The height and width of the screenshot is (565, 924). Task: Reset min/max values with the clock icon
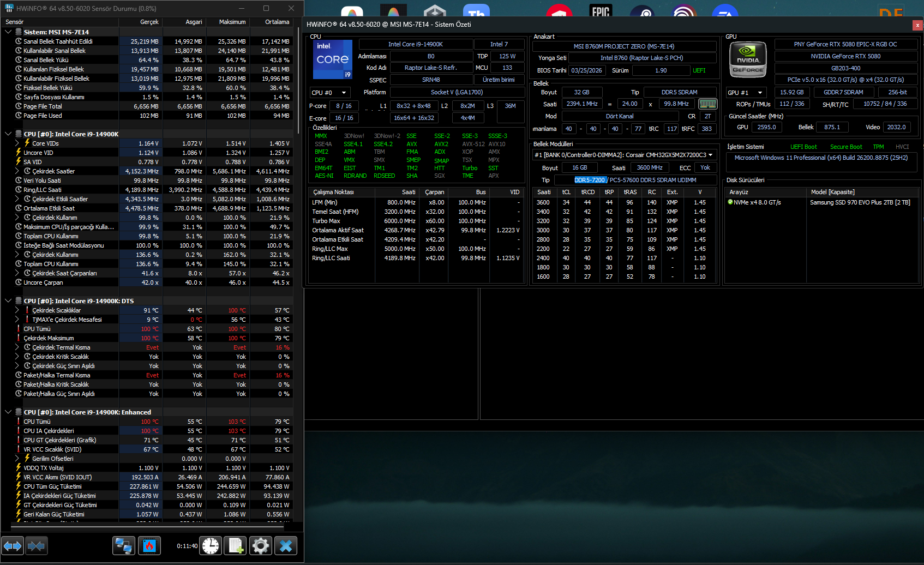[211, 545]
